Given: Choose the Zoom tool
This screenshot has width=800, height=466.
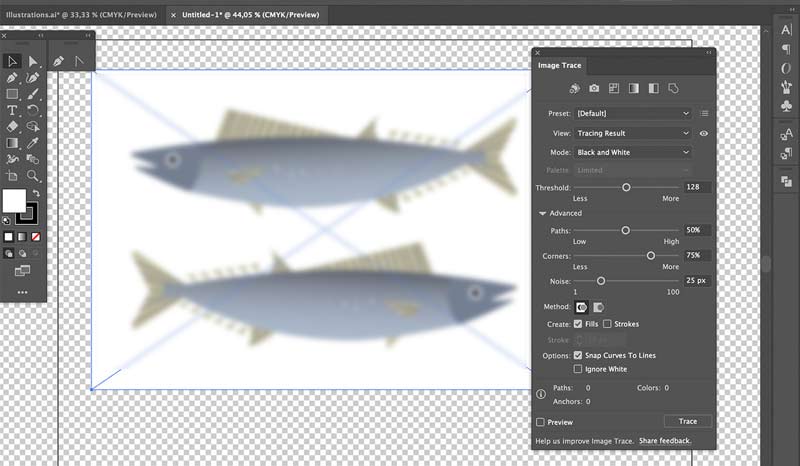Looking at the screenshot, I should 33,175.
